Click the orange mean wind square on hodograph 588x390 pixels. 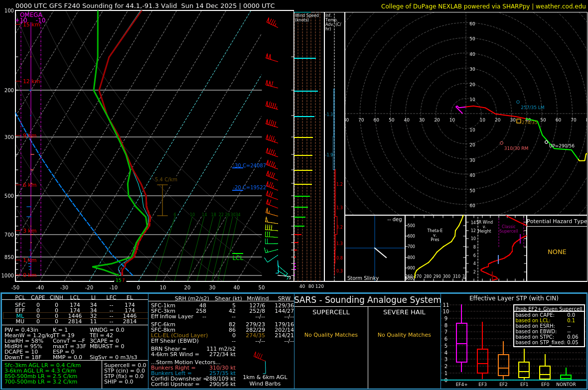[519, 121]
